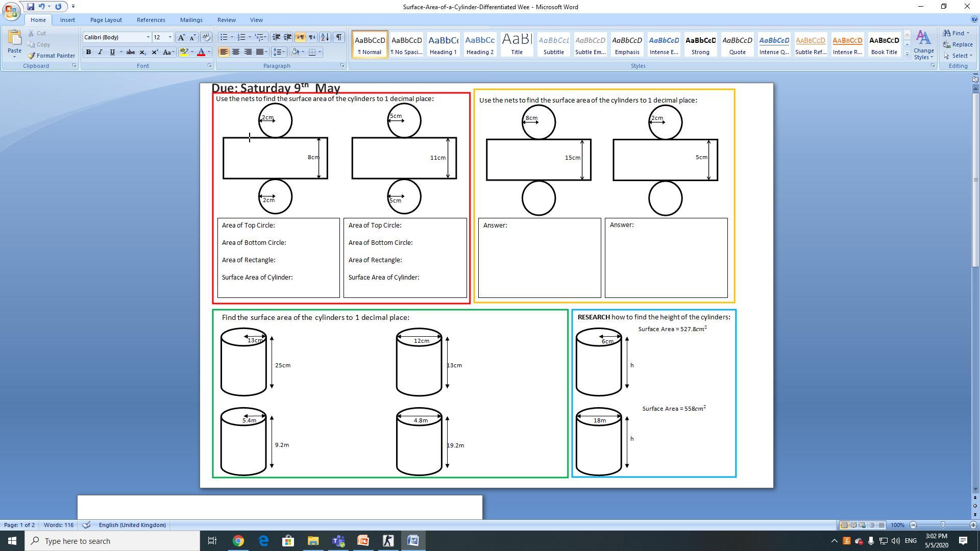Open the Page Layout tab
980x551 pixels.
click(106, 20)
